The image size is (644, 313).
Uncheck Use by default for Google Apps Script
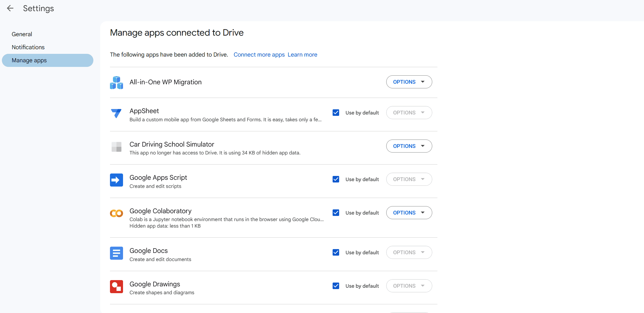point(336,179)
